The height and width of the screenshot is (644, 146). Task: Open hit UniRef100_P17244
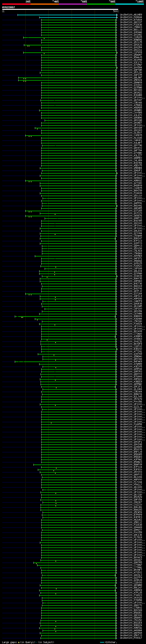point(131,482)
